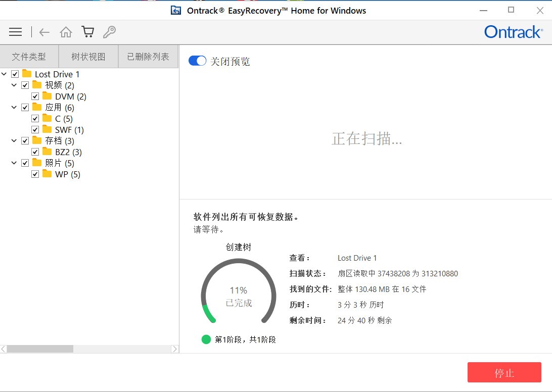Uncheck the WP (5) folder checkbox
Image resolution: width=552 pixels, height=392 pixels.
(35, 174)
